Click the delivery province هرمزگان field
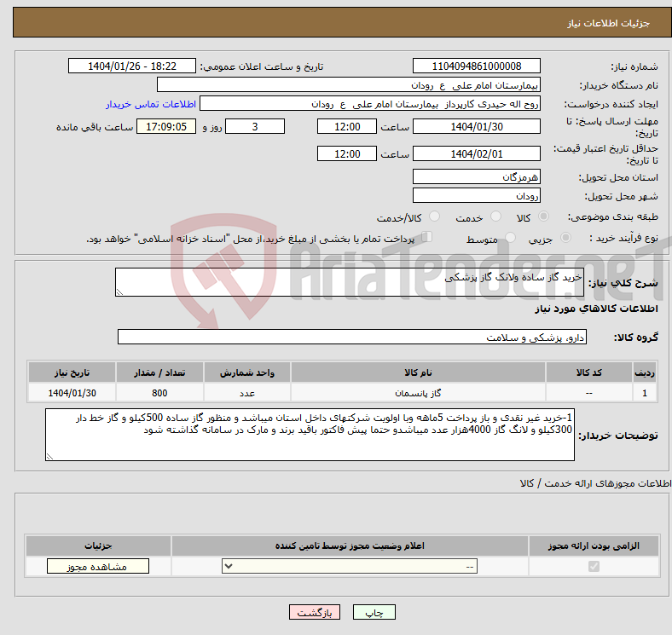This screenshot has height=635, width=672. point(477,176)
